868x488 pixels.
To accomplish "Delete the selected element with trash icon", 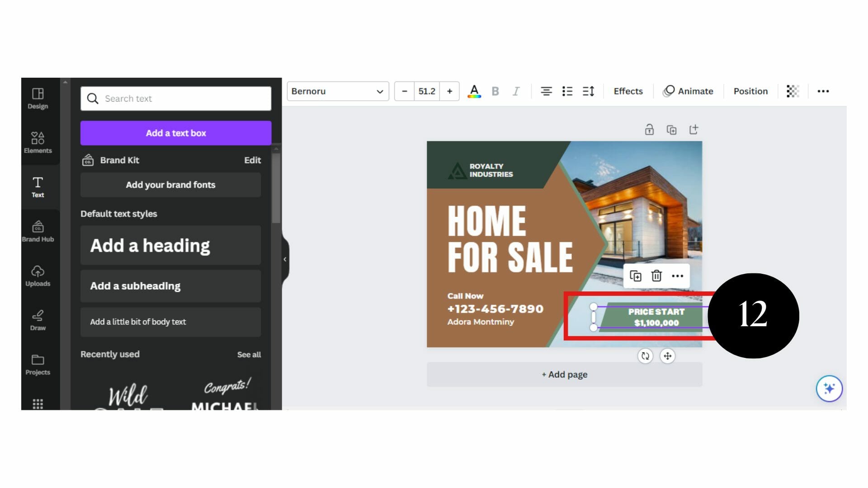I will (x=656, y=276).
